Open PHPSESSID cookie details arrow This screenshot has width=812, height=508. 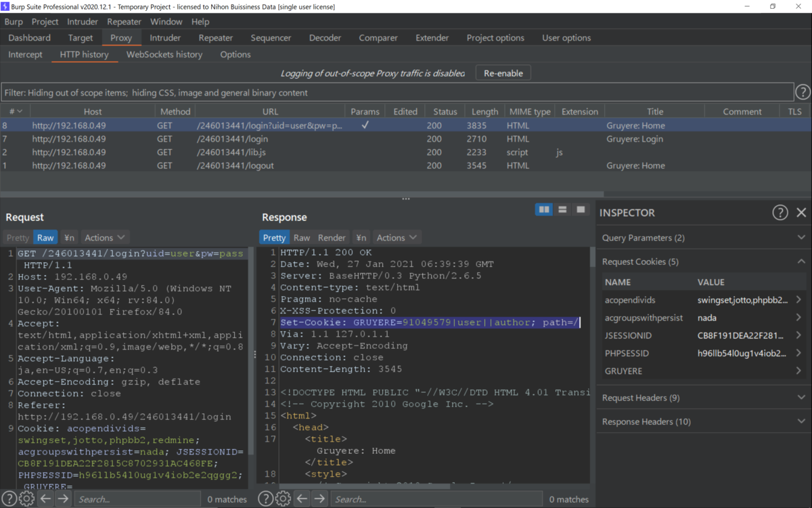coord(799,353)
